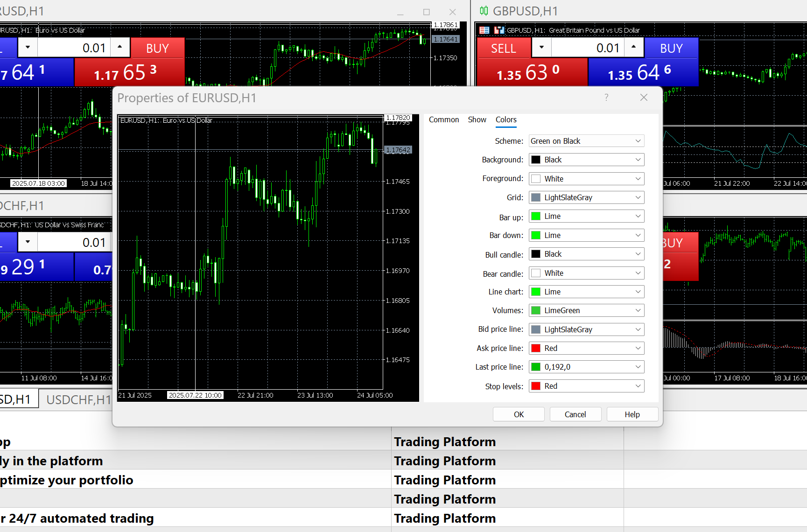This screenshot has height=532, width=807.
Task: Click the One Click Trading icon on GBPUSD chart
Action: (x=499, y=30)
